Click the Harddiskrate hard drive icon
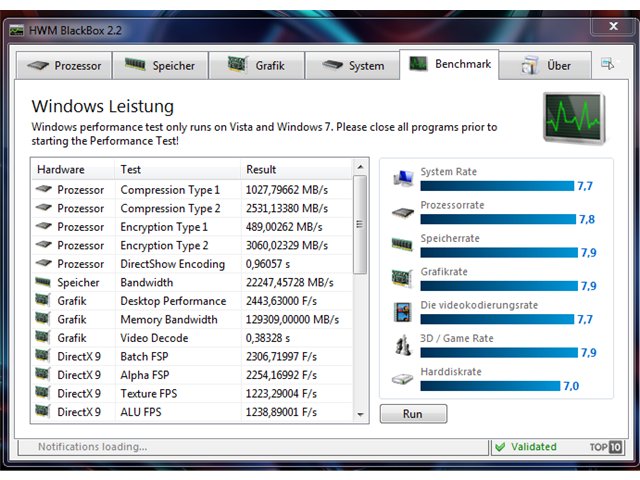This screenshot has width=640, height=480. coord(402,379)
